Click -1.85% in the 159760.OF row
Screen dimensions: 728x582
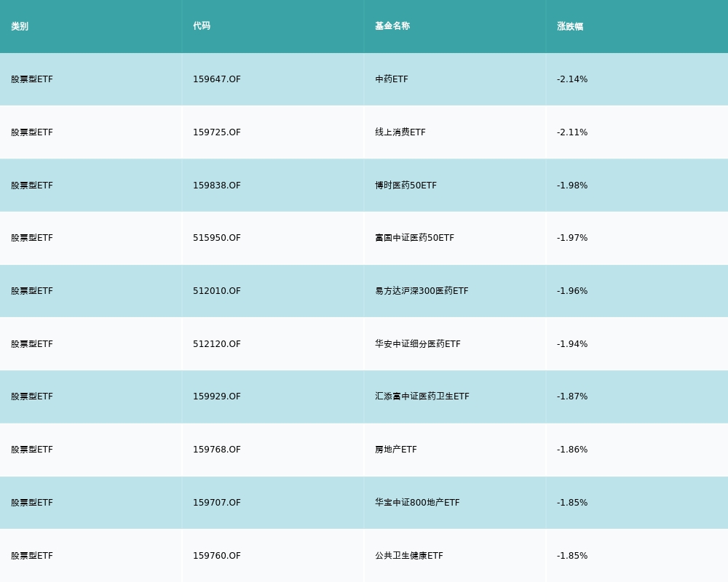pyautogui.click(x=572, y=556)
